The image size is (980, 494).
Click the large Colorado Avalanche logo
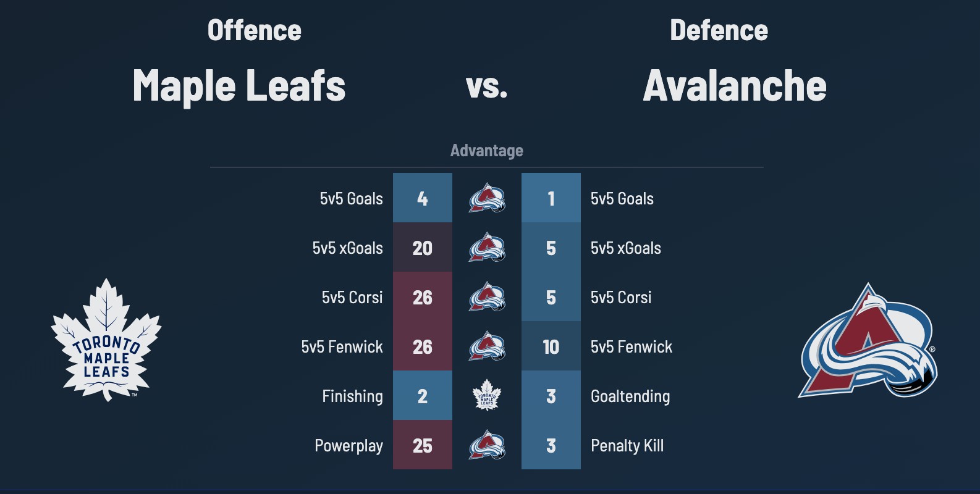[868, 341]
